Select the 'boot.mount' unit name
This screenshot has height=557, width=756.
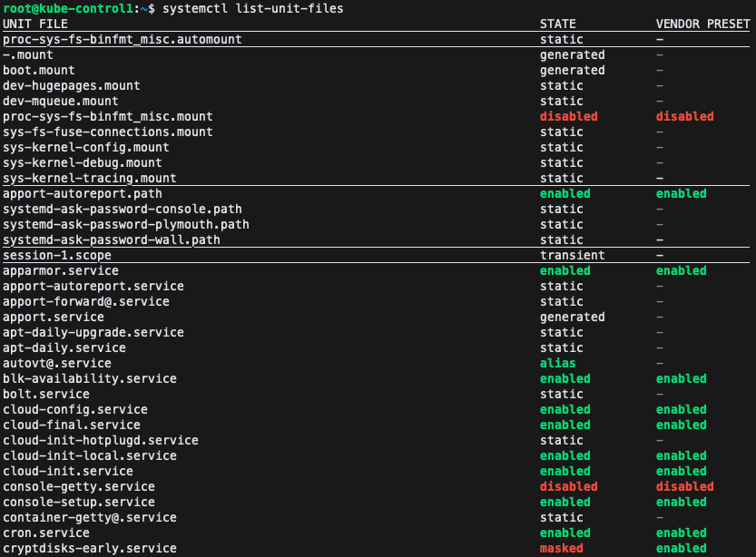click(39, 71)
